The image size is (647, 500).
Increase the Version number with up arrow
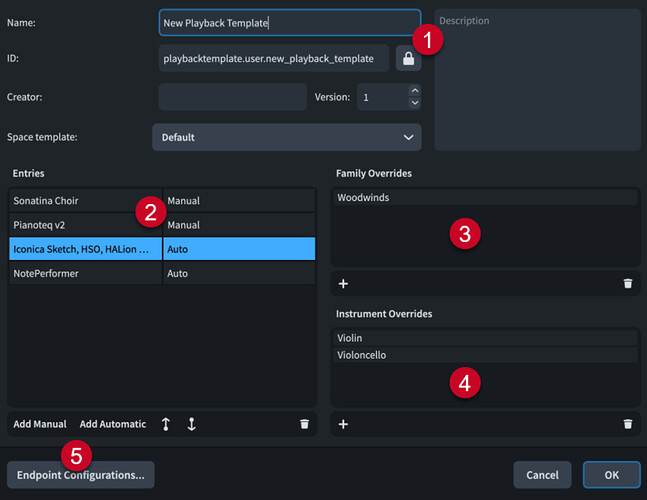415,90
